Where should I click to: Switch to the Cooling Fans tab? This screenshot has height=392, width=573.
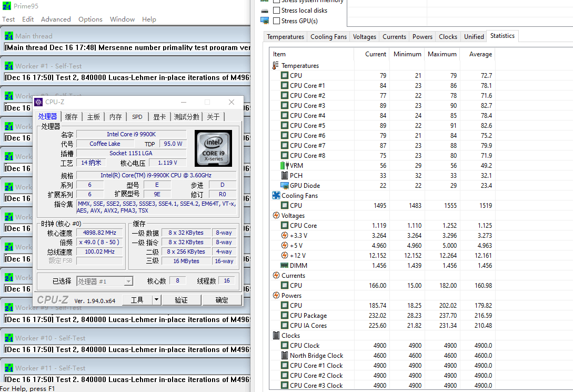point(328,37)
